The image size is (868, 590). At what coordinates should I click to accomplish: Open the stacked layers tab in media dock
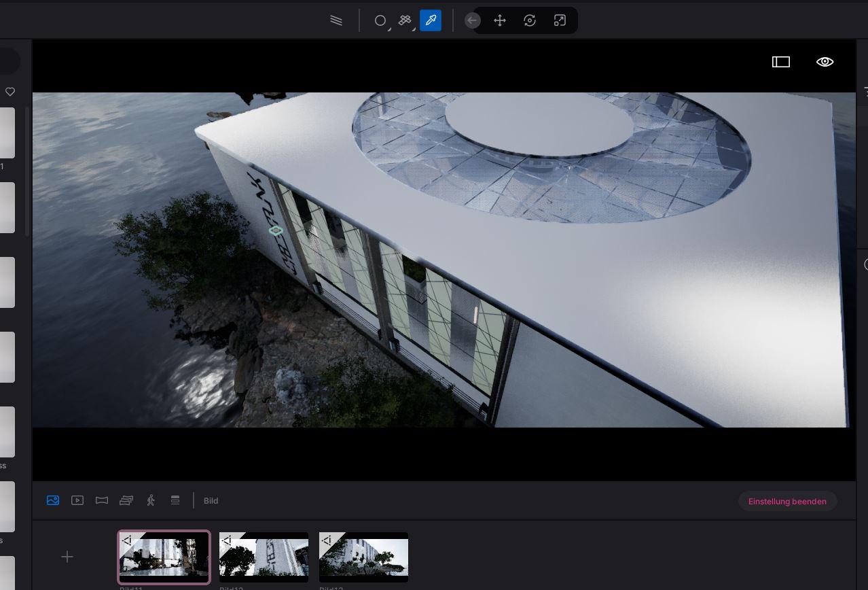[x=175, y=500]
